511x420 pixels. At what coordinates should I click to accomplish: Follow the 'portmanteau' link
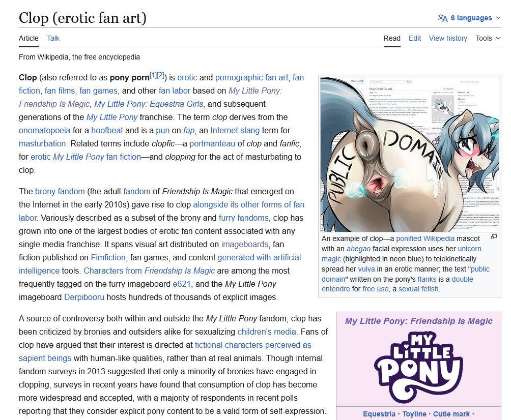212,143
